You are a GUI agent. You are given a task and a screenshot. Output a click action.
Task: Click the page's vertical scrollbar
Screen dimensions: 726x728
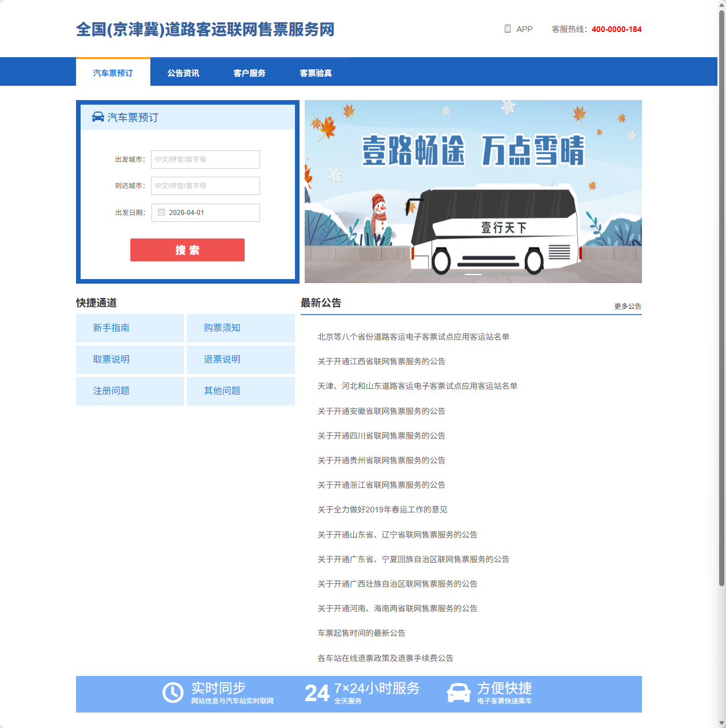point(721,297)
